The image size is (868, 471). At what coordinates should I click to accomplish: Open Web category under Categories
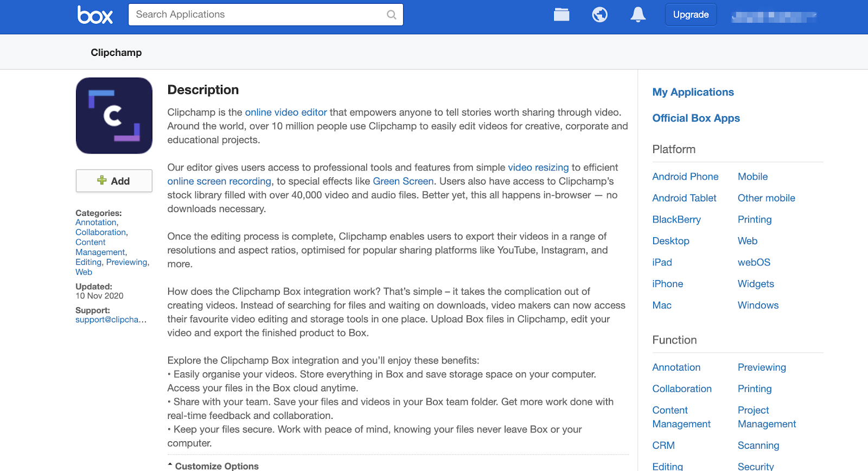[x=84, y=272]
